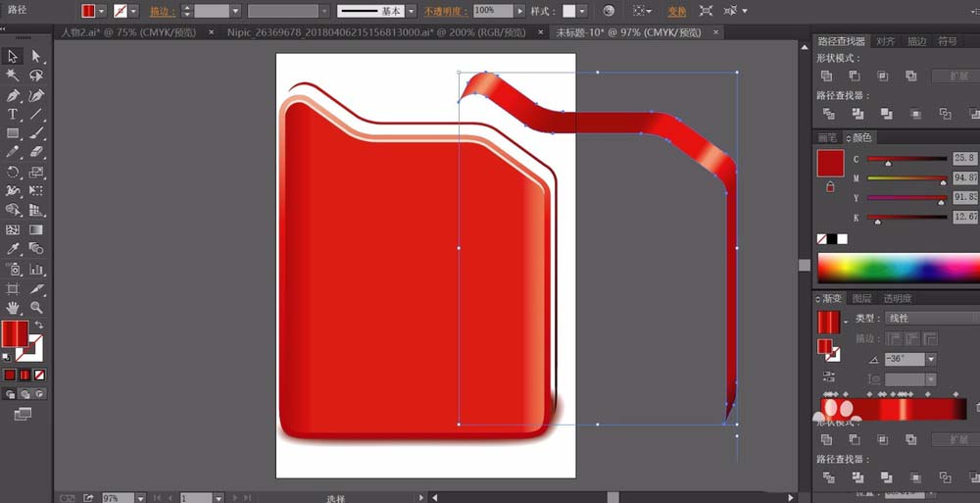Expand opacity slider arrow in control bar
This screenshot has height=503, width=980.
coord(520,11)
